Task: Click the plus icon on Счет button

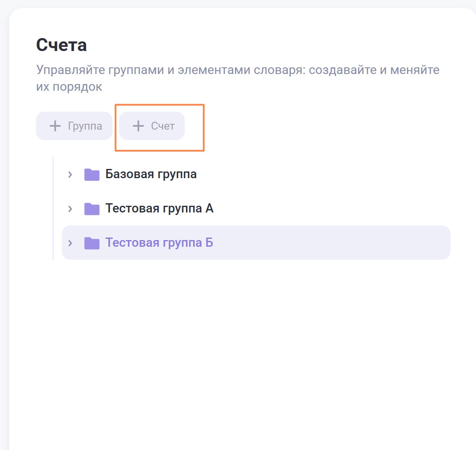Action: [138, 126]
